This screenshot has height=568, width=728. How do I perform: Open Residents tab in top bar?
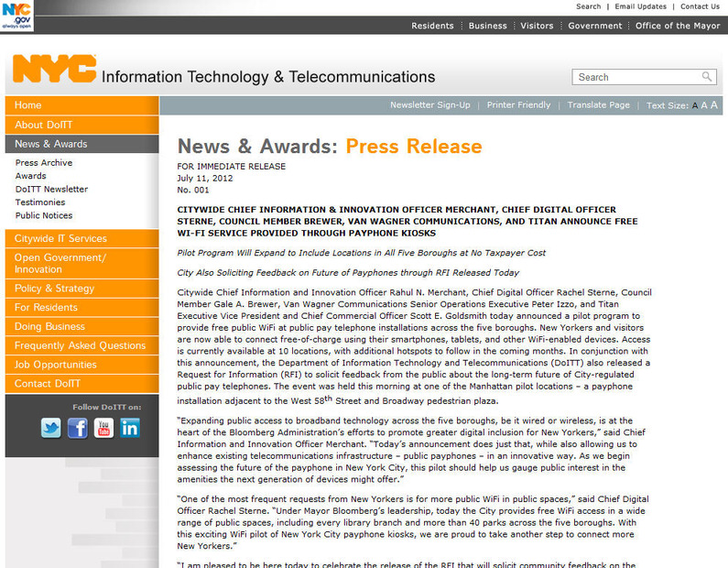432,26
